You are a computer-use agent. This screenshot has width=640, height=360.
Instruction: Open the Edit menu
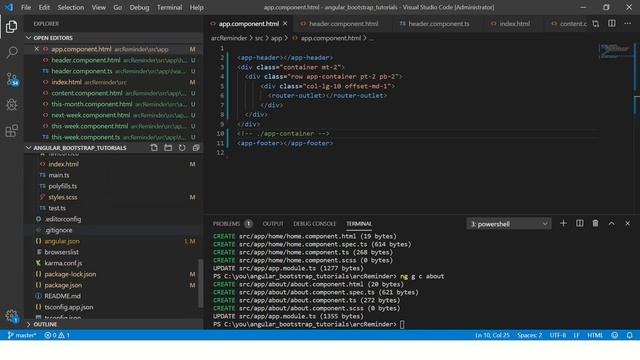point(44,7)
